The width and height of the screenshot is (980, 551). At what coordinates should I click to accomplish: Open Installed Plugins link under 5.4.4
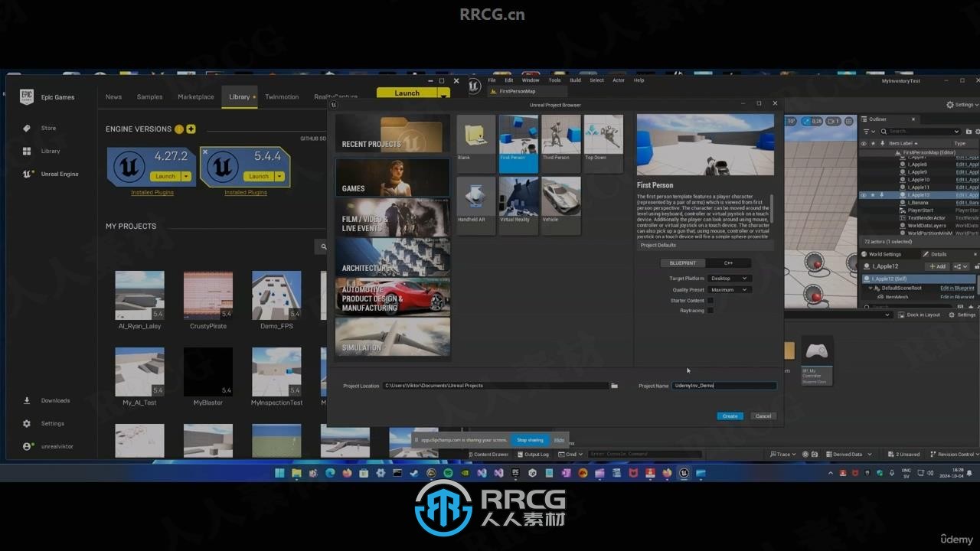pos(246,193)
